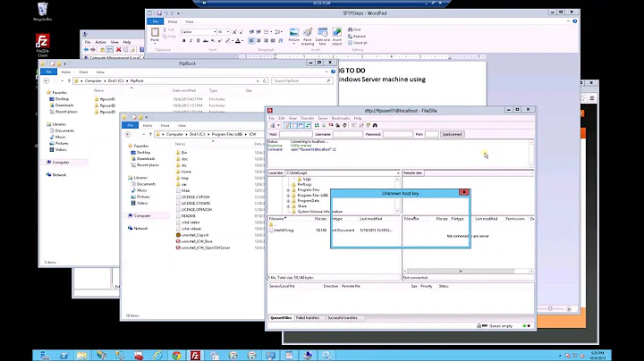The width and height of the screenshot is (644, 361).
Task: Toggle message log display in FileZilla toolbar
Action: (287, 125)
